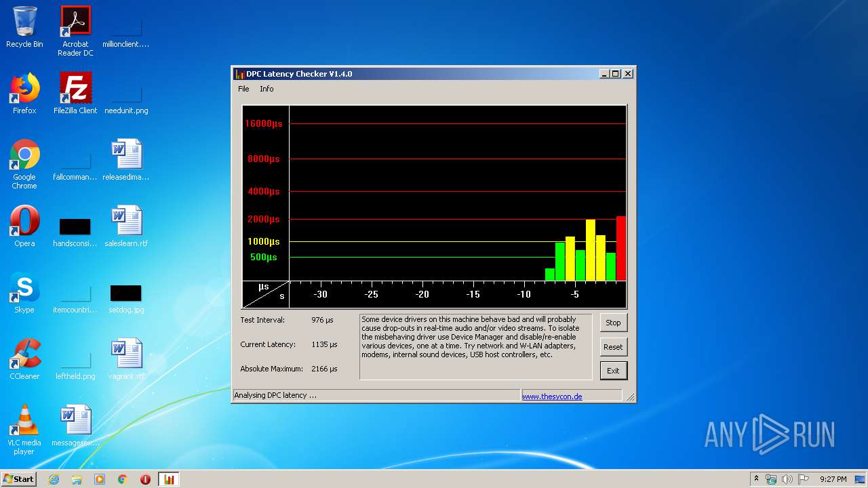Click the volume icon in system tray

[x=787, y=479]
